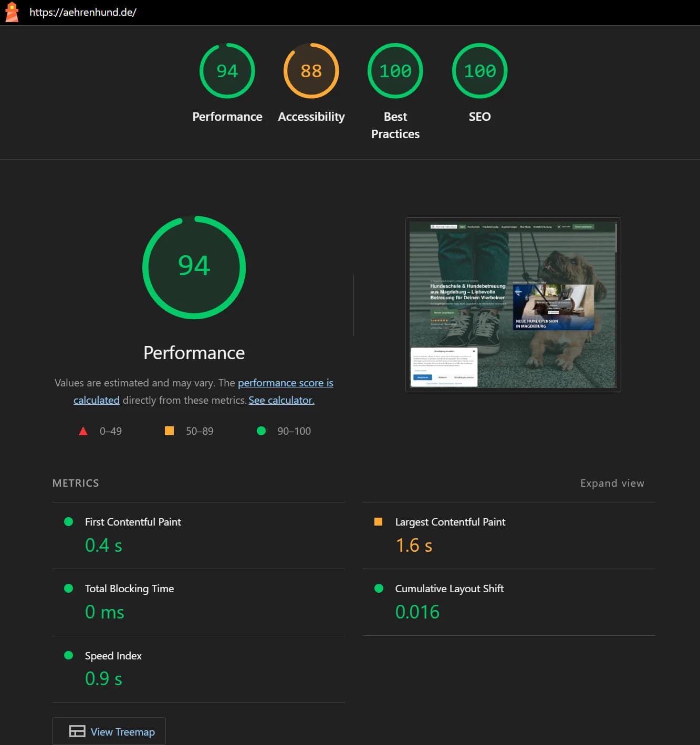The image size is (700, 745).
Task: Open the SEO score gauge
Action: [479, 71]
